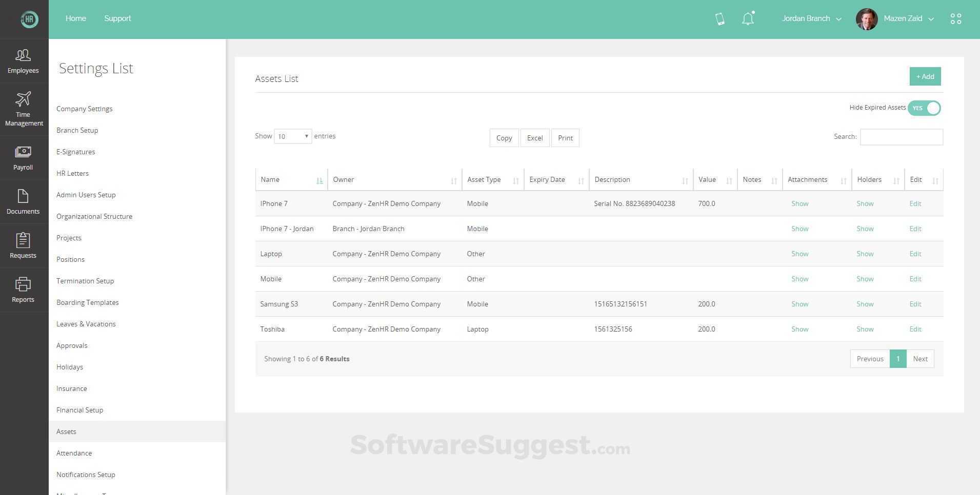This screenshot has width=980, height=495.
Task: Edit the Samsung S3 asset
Action: (x=915, y=304)
